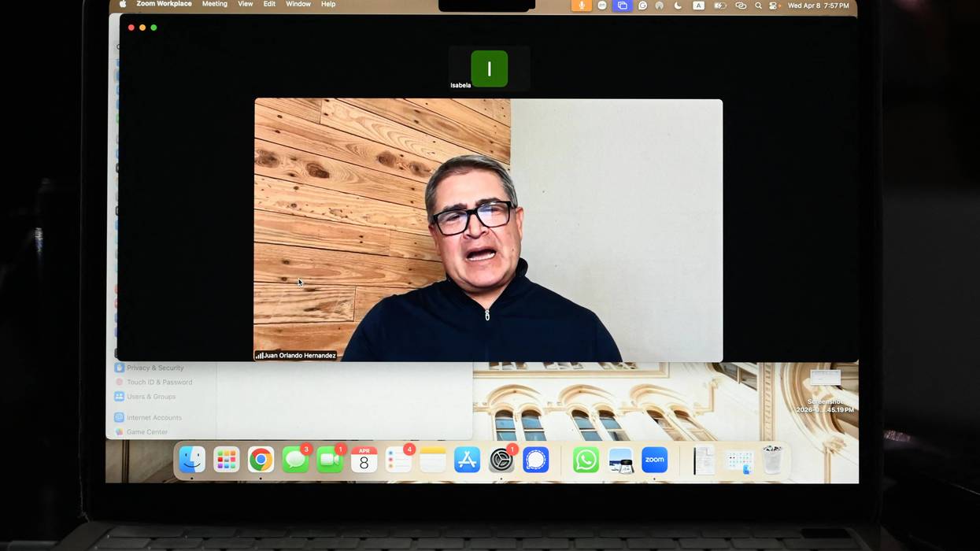The image size is (980, 551).
Task: Open Reminders app in the Dock
Action: click(398, 460)
